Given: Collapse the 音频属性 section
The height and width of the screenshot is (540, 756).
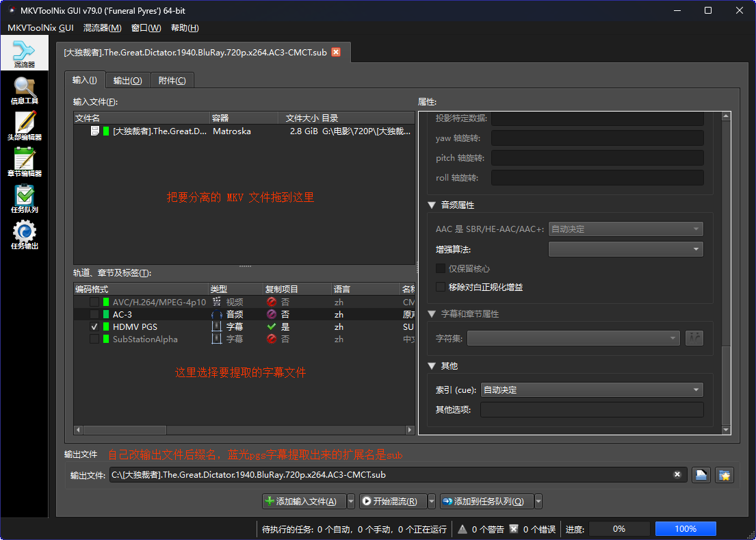Looking at the screenshot, I should tap(432, 205).
